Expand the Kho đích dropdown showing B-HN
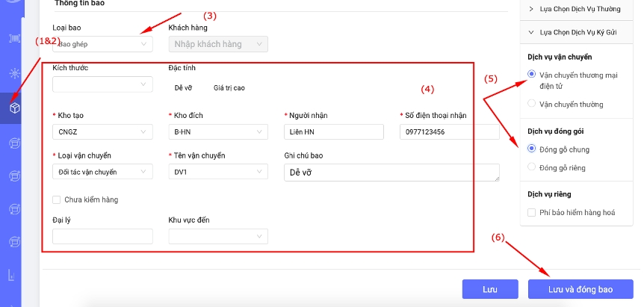 coord(217,132)
